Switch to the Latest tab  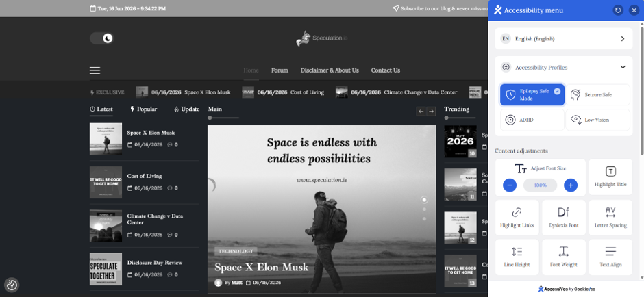click(x=101, y=109)
